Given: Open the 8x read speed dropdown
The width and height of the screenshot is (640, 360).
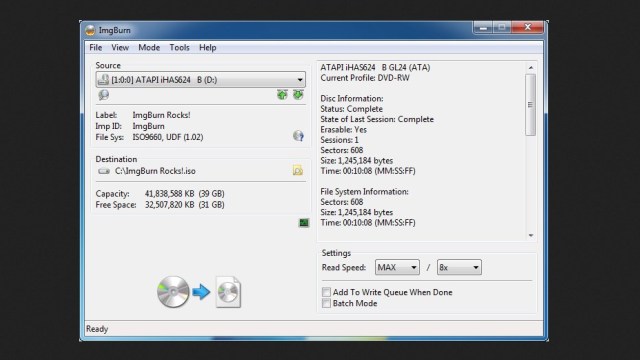Looking at the screenshot, I should (x=459, y=267).
